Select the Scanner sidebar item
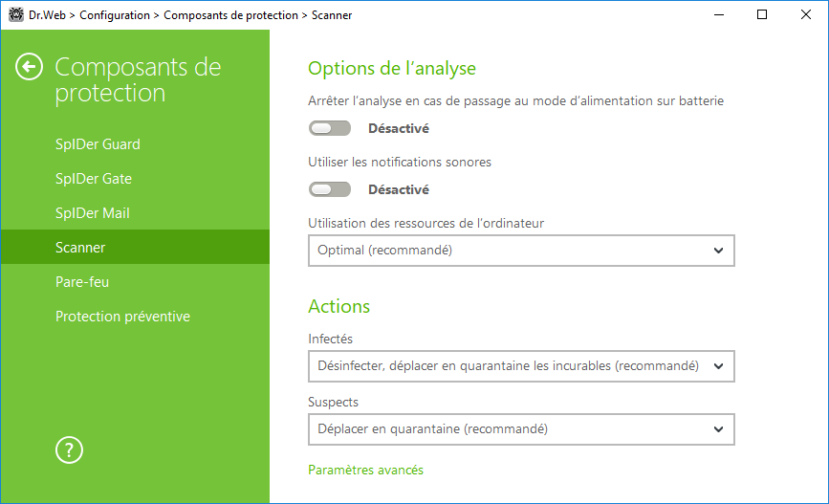The width and height of the screenshot is (829, 504). click(x=136, y=247)
